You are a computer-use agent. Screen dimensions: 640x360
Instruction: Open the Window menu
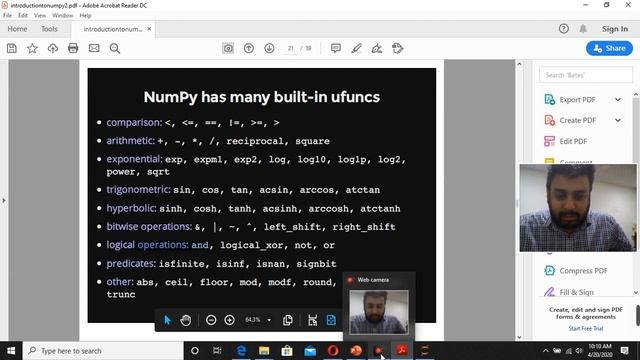click(x=62, y=16)
